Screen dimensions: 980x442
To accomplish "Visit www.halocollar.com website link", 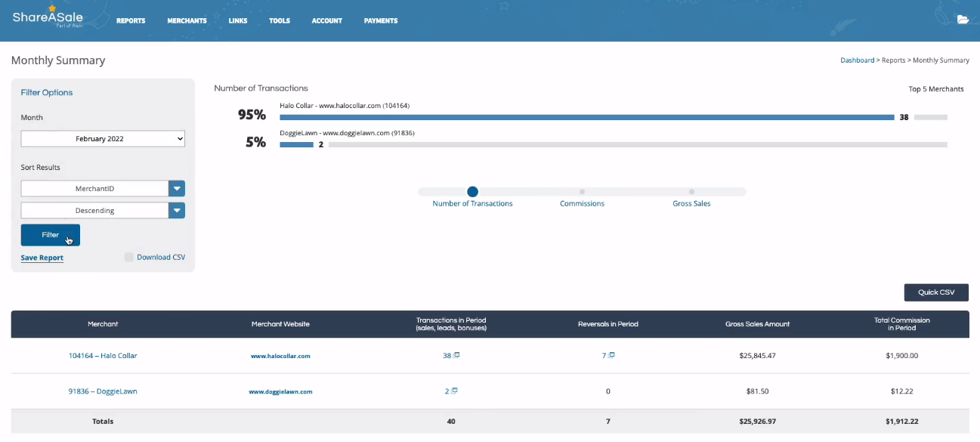I will (280, 356).
